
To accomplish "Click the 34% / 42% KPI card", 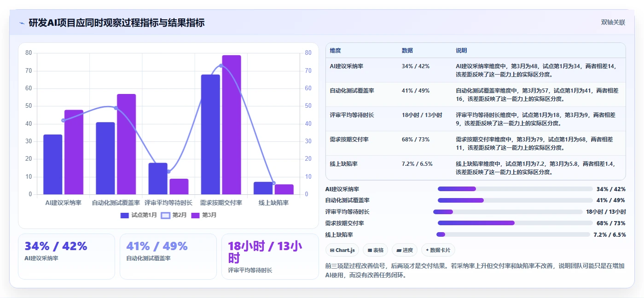I will tap(66, 257).
